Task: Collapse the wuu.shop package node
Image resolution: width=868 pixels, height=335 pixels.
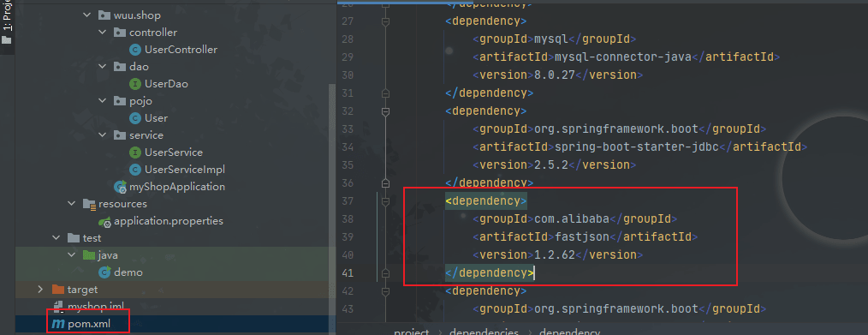Action: (86, 15)
